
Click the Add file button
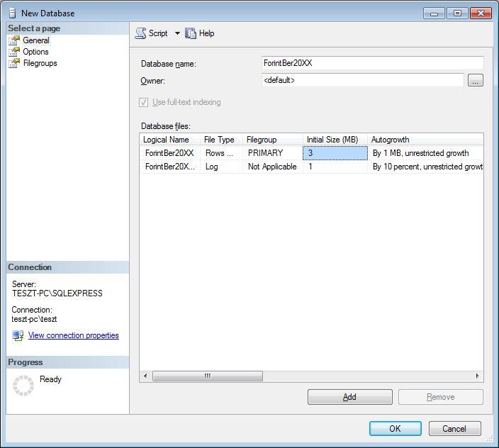pyautogui.click(x=349, y=397)
